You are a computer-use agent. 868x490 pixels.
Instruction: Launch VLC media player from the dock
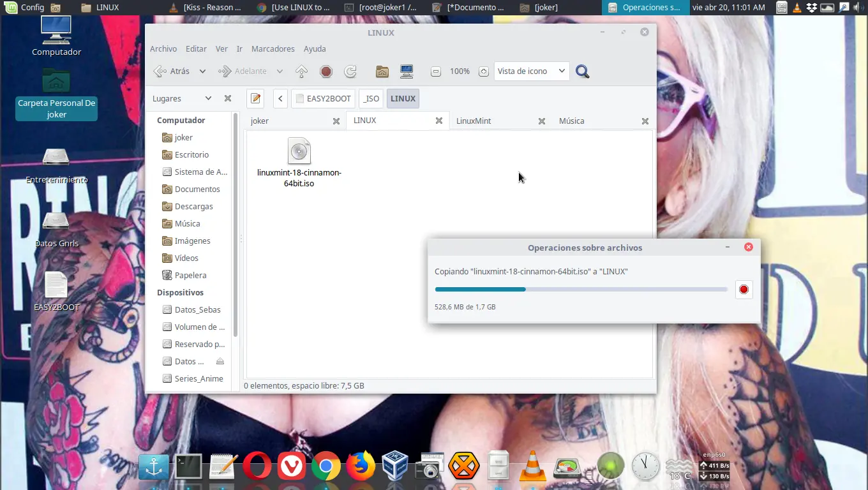(533, 466)
